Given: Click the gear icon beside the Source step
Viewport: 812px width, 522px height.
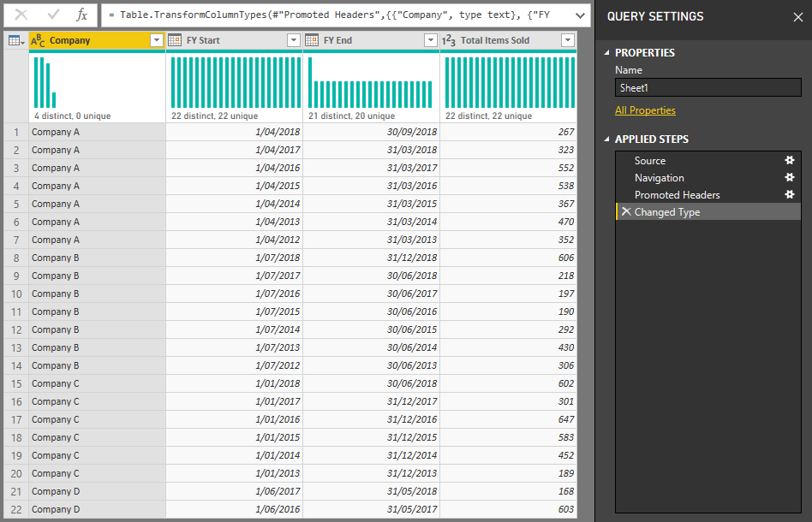Looking at the screenshot, I should pyautogui.click(x=790, y=160).
